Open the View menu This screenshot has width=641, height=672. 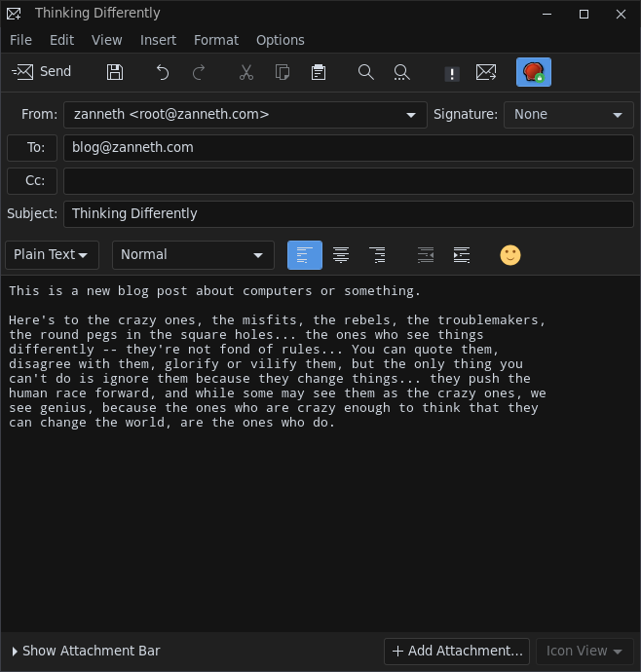[107, 40]
